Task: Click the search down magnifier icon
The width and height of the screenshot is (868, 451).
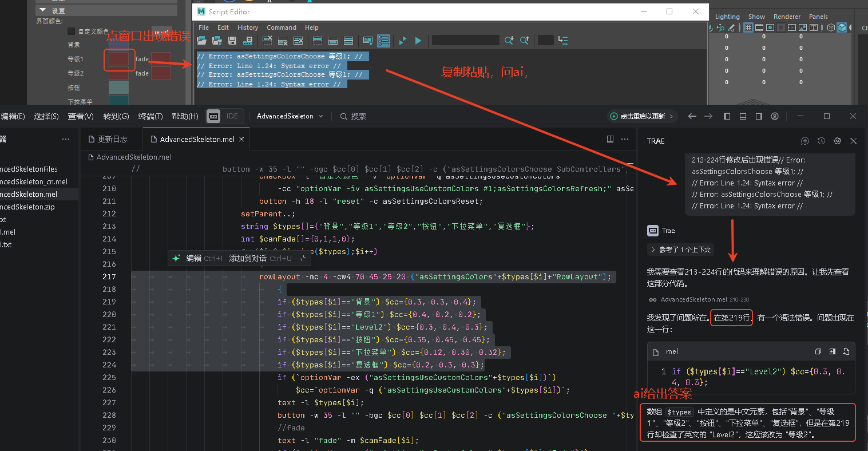Action: click(x=509, y=41)
